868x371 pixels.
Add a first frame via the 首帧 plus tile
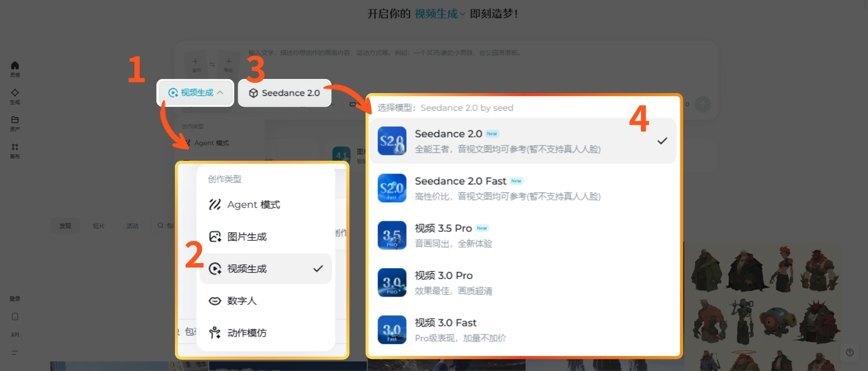click(x=196, y=64)
